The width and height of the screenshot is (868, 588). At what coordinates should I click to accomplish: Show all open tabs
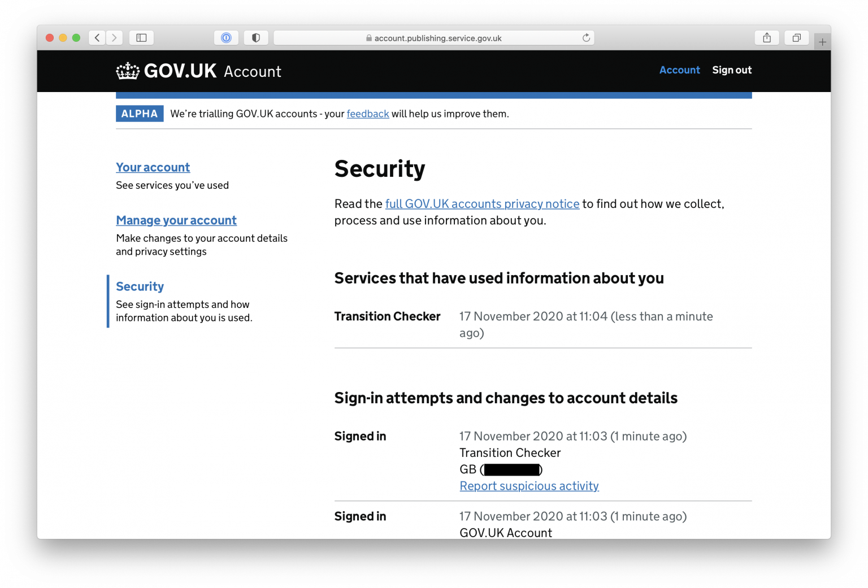pyautogui.click(x=797, y=37)
